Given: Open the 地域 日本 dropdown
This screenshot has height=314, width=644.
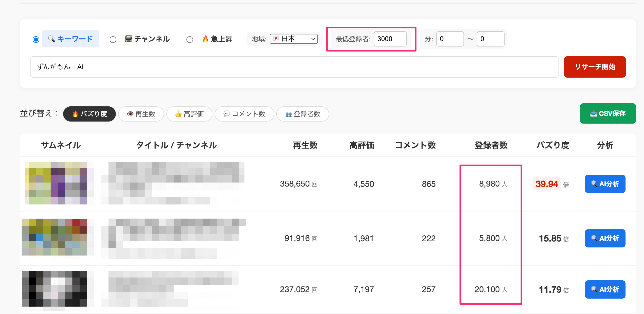Looking at the screenshot, I should click(x=294, y=39).
